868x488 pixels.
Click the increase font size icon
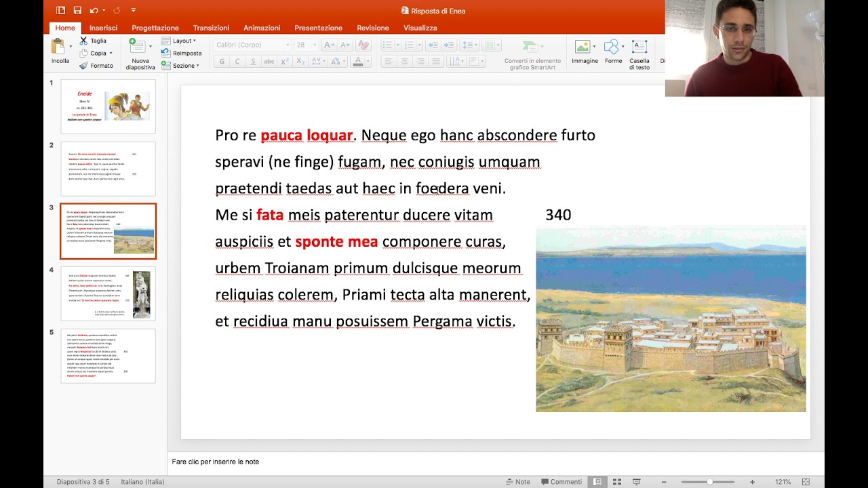(329, 45)
